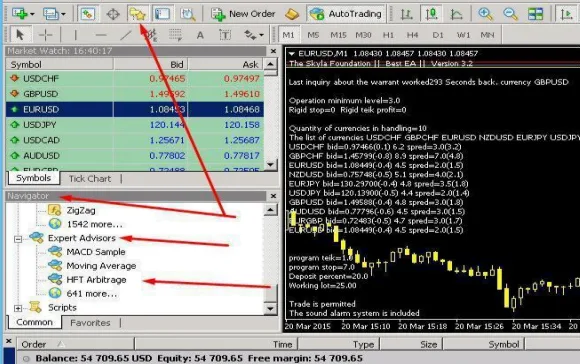Select the horizontal line tool
Image resolution: width=580 pixels, height=364 pixels.
tap(101, 35)
